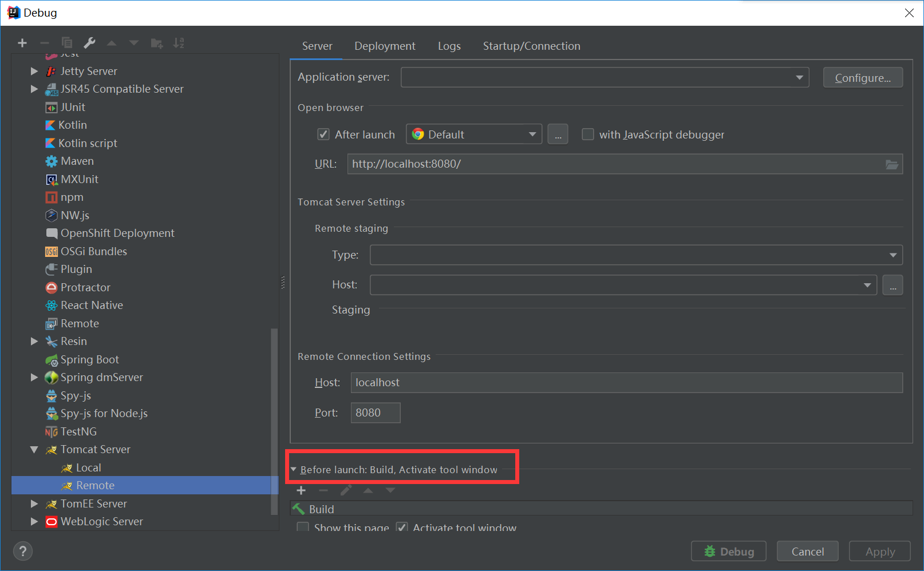Copy the selected configuration
The width and height of the screenshot is (924, 571).
point(66,42)
